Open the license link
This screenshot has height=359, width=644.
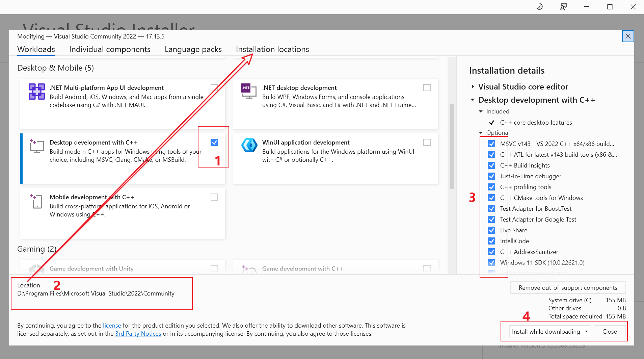112,326
